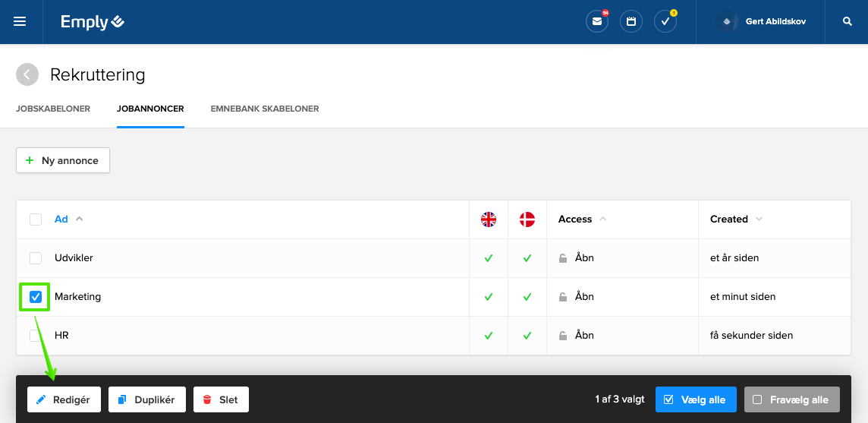
Task: Sort by the Ad column
Action: 61,219
